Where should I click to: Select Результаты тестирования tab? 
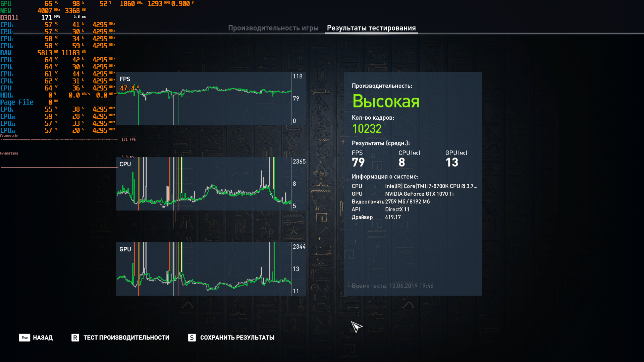[371, 28]
